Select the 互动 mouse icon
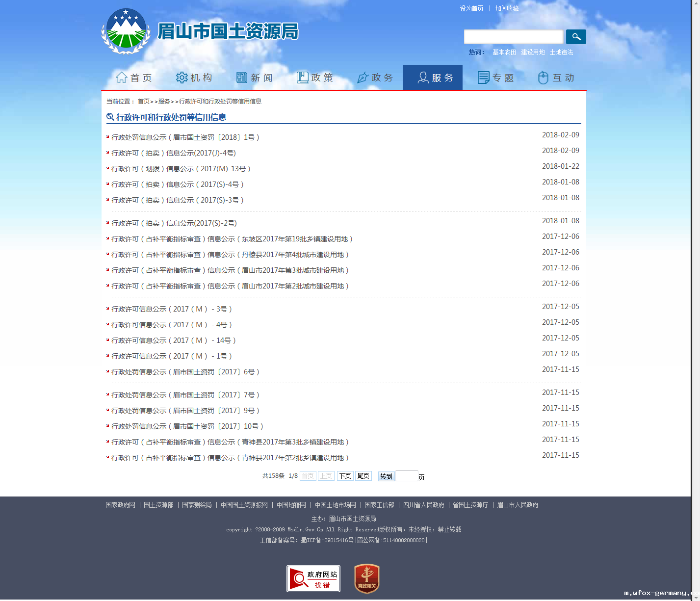The height and width of the screenshot is (601, 700). click(x=543, y=78)
